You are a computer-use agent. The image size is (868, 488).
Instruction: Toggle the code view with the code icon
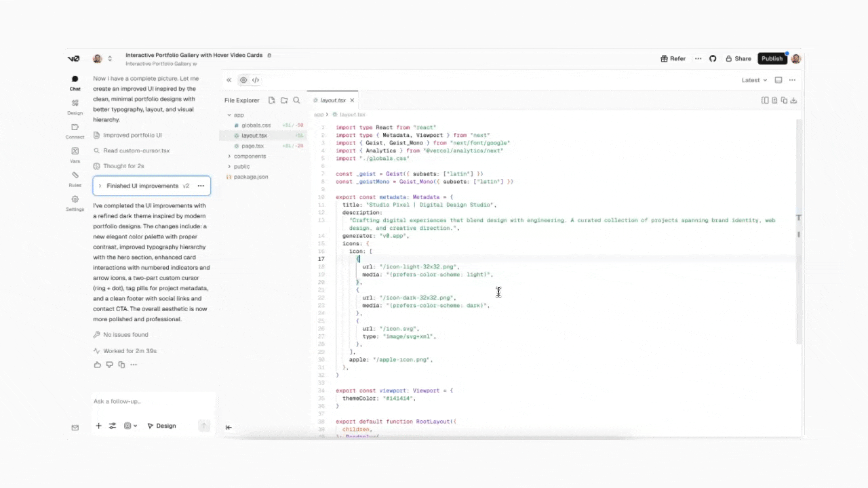tap(256, 79)
